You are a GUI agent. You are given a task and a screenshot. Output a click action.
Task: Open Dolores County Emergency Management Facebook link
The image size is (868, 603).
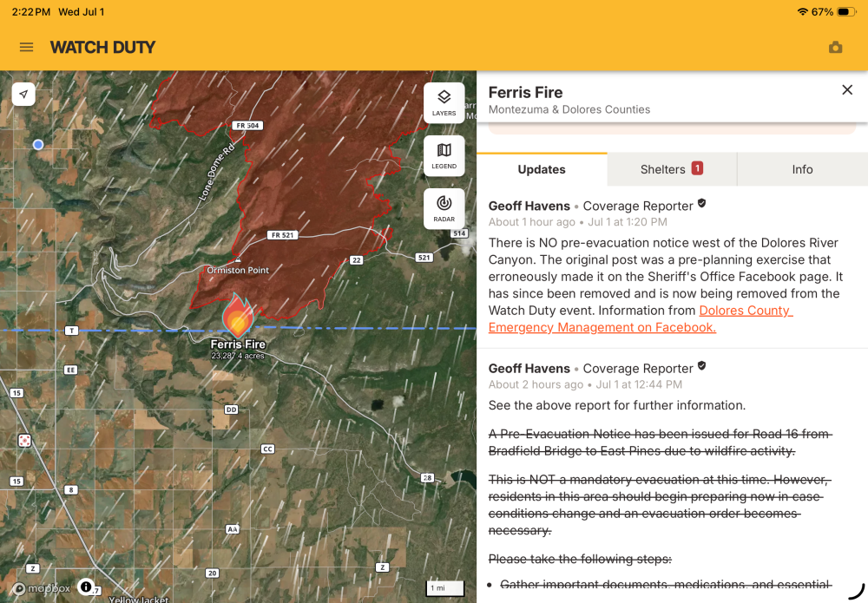click(641, 319)
